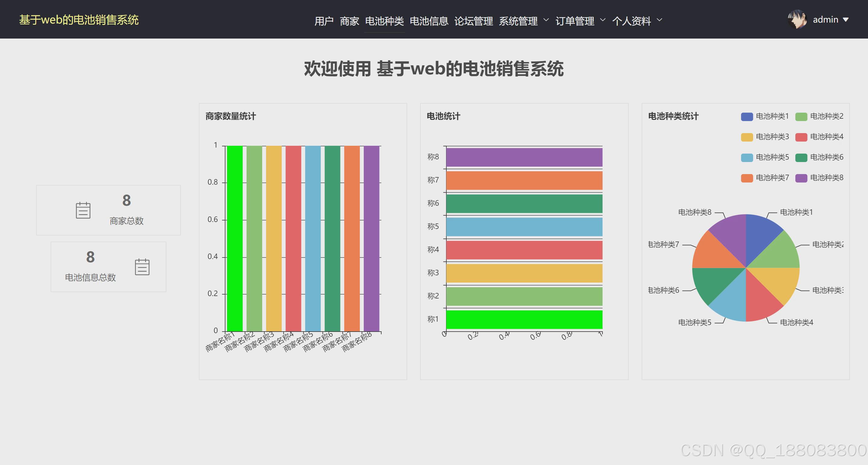The image size is (868, 465).
Task: Click the 电池种类2 green legend swatch
Action: point(801,117)
